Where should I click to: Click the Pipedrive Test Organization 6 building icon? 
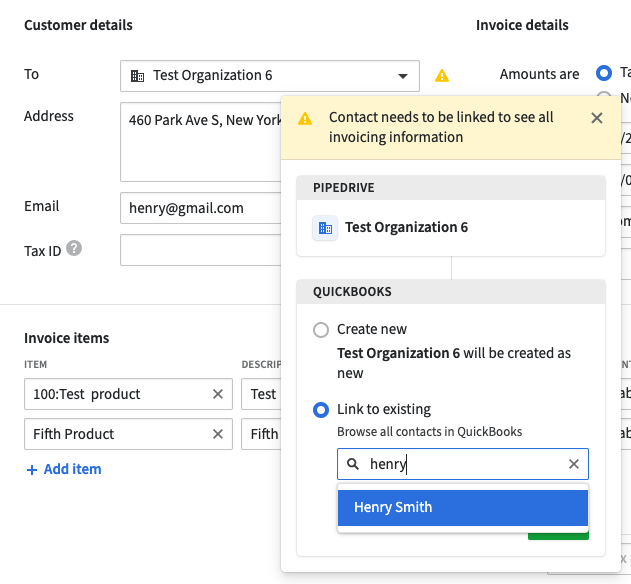click(325, 228)
